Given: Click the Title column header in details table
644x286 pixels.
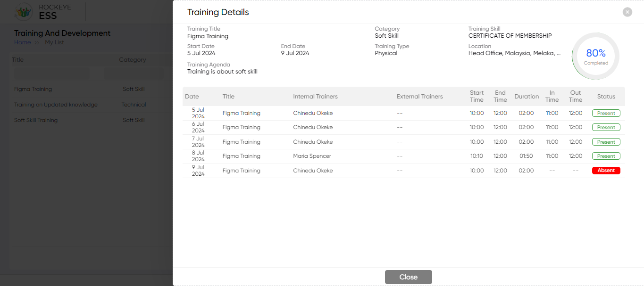Looking at the screenshot, I should pyautogui.click(x=228, y=97).
